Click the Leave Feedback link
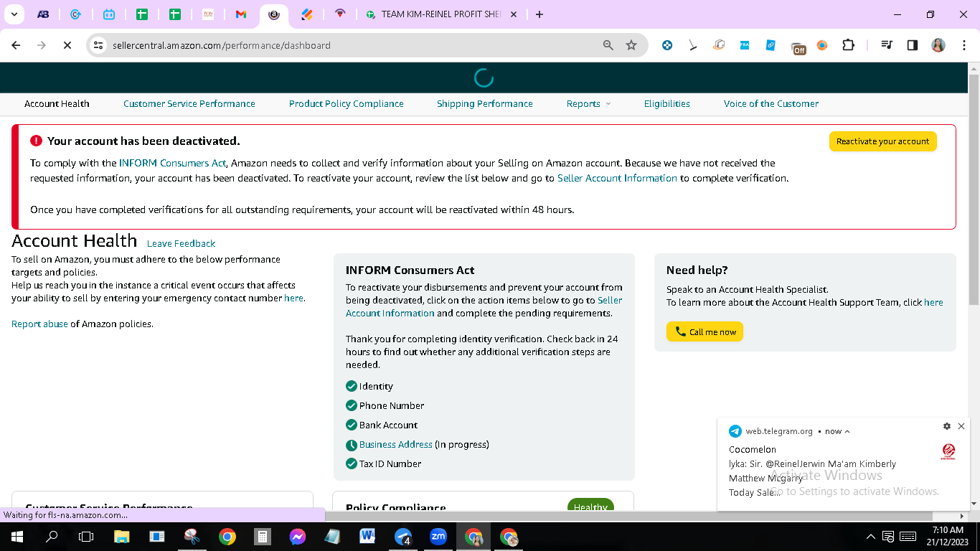This screenshot has width=980, height=551. [181, 244]
